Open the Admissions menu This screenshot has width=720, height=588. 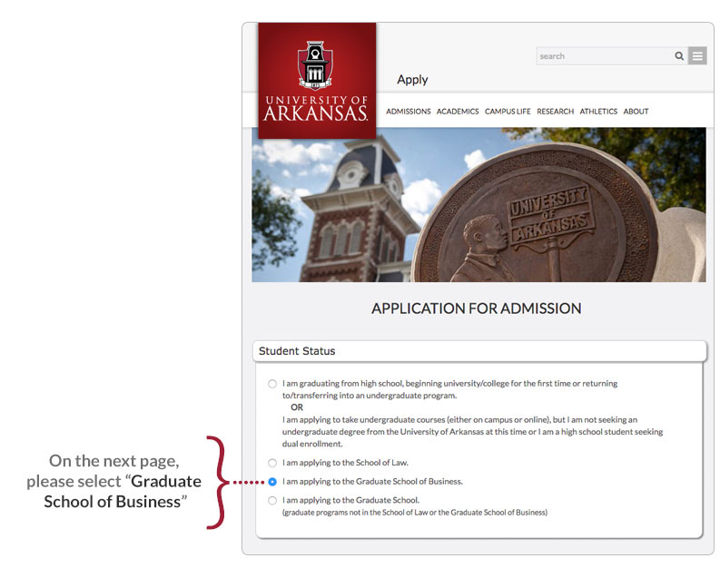click(x=409, y=112)
